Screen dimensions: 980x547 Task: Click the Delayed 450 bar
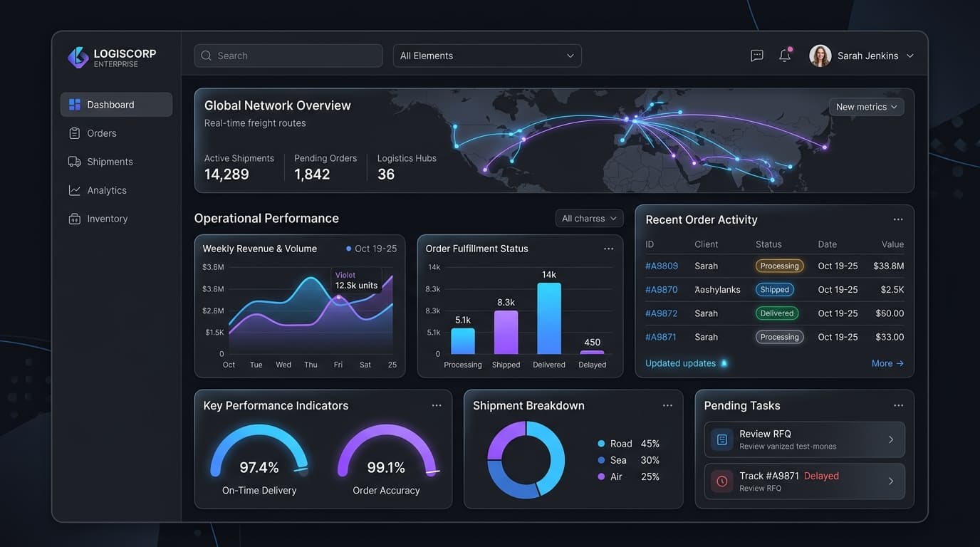pyautogui.click(x=592, y=352)
